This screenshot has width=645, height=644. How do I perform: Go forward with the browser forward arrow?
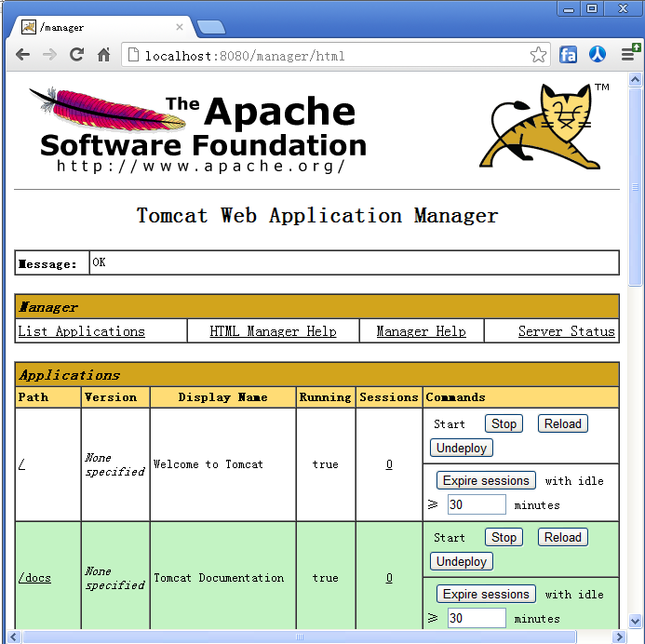(x=49, y=54)
